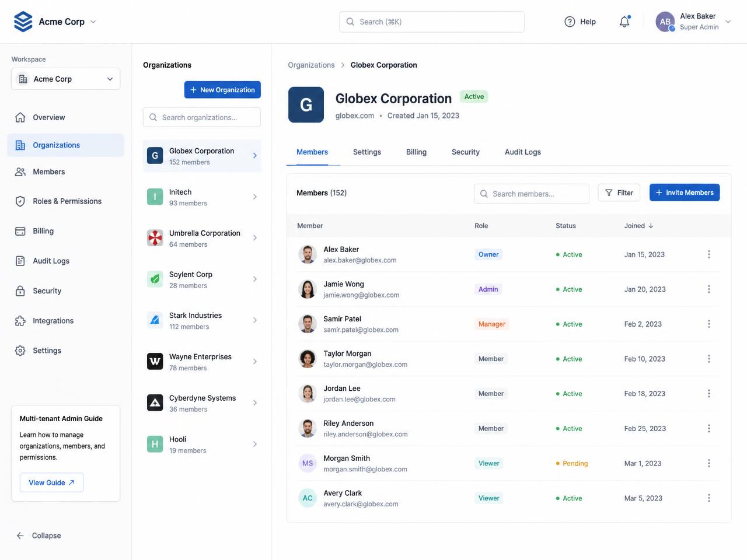Click the Acme Corp stacked-layers logo
This screenshot has width=747, height=560.
coord(23,22)
